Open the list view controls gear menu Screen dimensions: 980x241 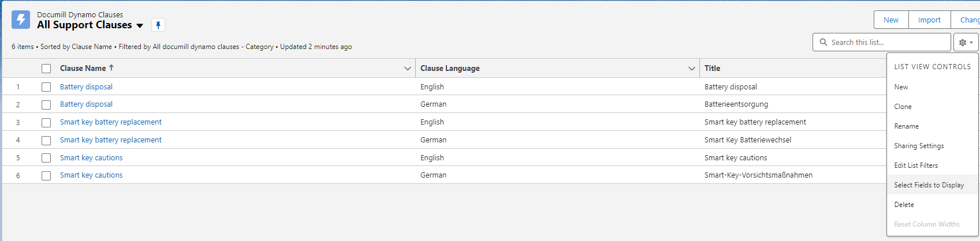(x=966, y=42)
